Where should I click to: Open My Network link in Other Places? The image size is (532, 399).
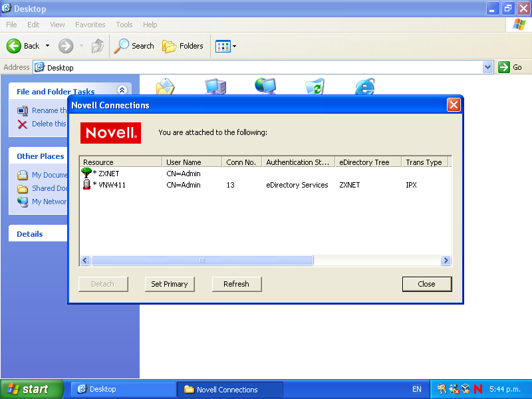42,201
